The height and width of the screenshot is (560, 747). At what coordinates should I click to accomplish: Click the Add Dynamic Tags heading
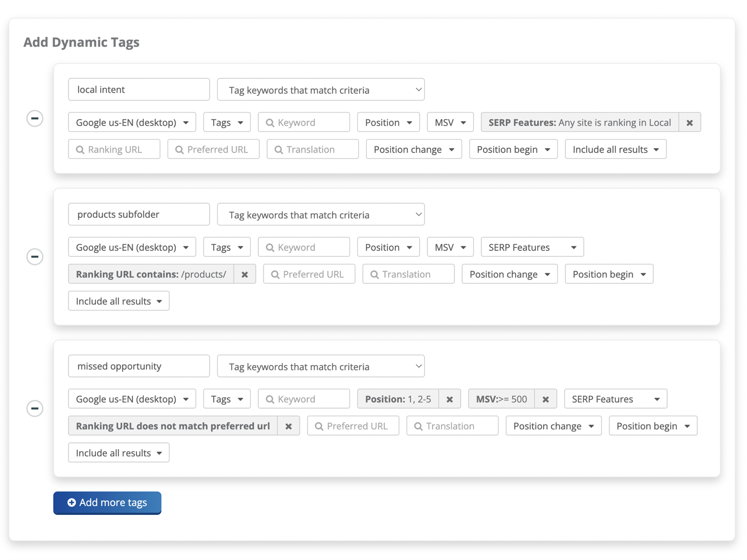point(81,42)
